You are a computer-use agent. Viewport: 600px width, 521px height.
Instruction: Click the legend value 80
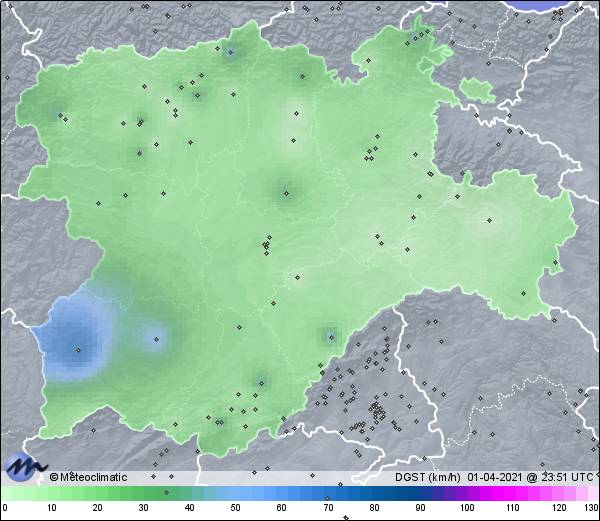tap(374, 508)
